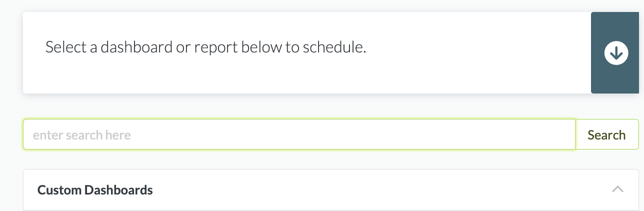Screen dimensions: 644x211
Task: Click the Custom Dashboards heading
Action: 95,190
